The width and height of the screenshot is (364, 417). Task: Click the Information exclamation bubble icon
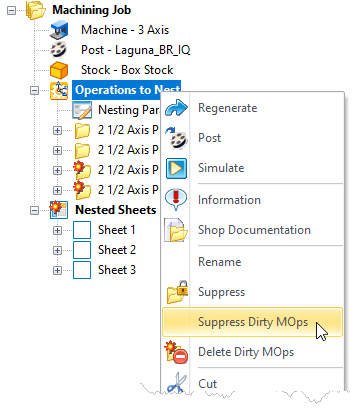[x=176, y=199]
